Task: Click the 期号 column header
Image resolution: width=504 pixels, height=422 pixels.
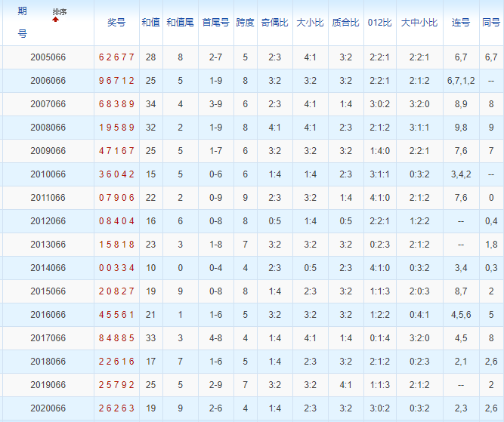Action: point(22,22)
